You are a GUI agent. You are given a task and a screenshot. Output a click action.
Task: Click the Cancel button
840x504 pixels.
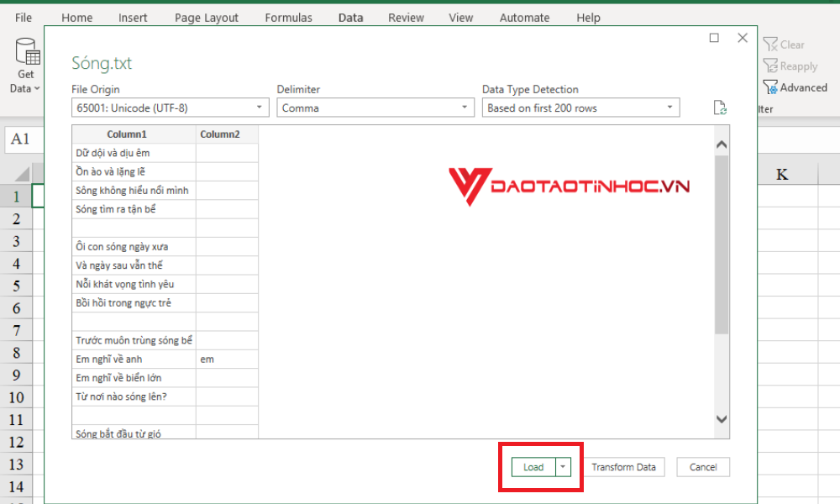click(703, 466)
